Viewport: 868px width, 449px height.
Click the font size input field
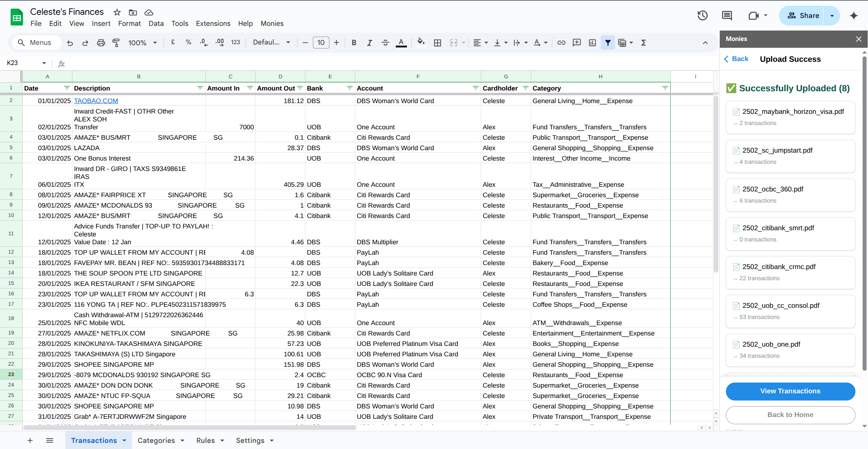[321, 43]
